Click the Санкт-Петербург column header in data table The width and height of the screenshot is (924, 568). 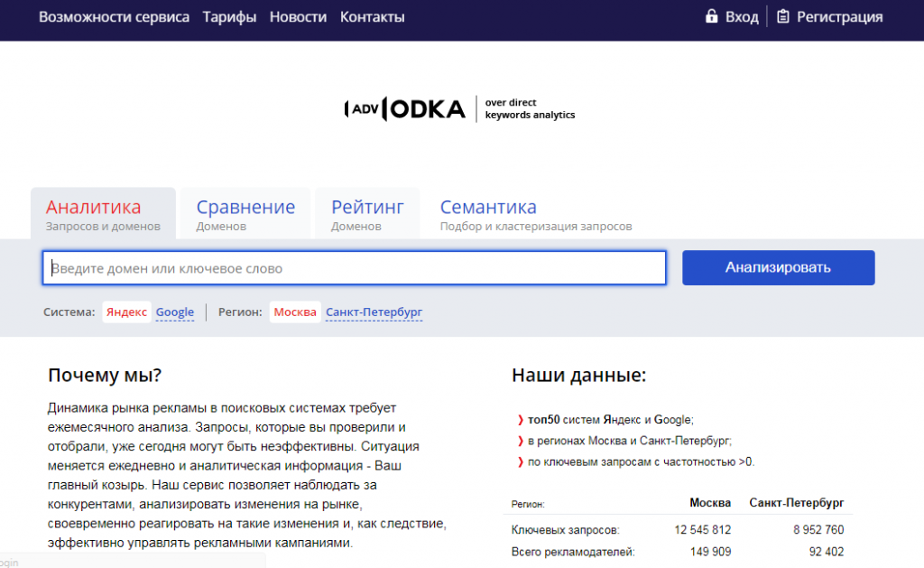796,502
